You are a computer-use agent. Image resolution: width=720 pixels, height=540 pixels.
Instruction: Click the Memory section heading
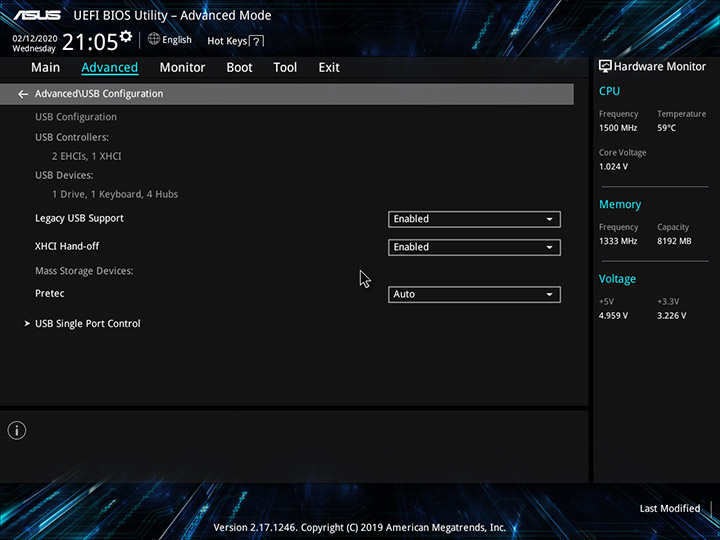620,204
